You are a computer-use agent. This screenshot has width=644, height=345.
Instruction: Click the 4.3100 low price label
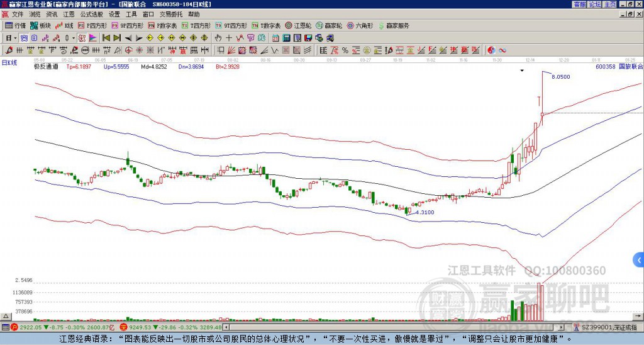pyautogui.click(x=425, y=213)
